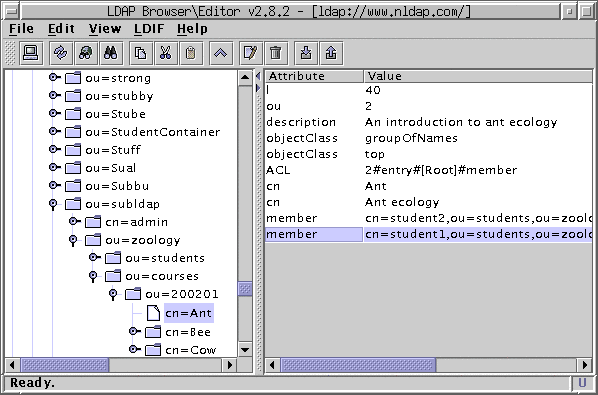Click the folder icon of cn=Bee

153,332
